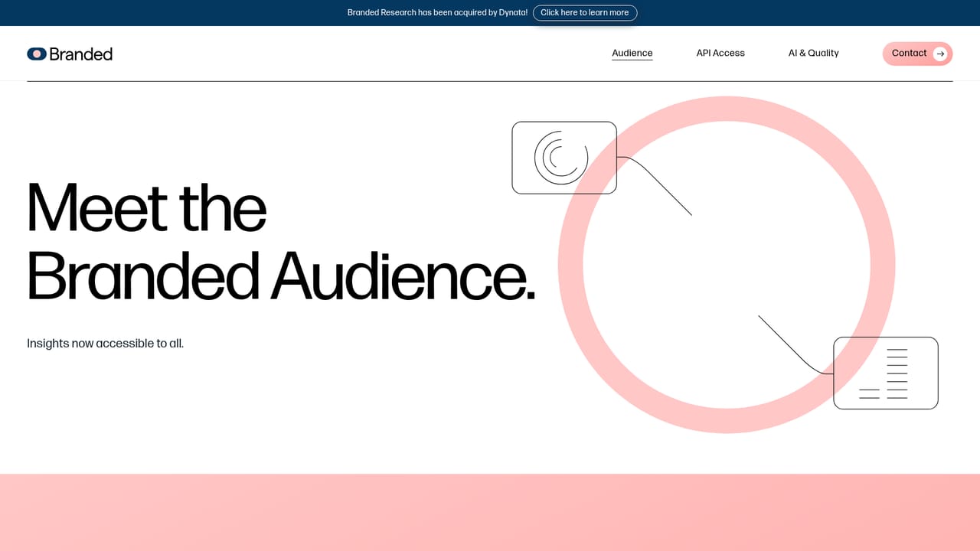The image size is (980, 551).
Task: Click the arrow icon on the Contact button
Action: coord(940,54)
